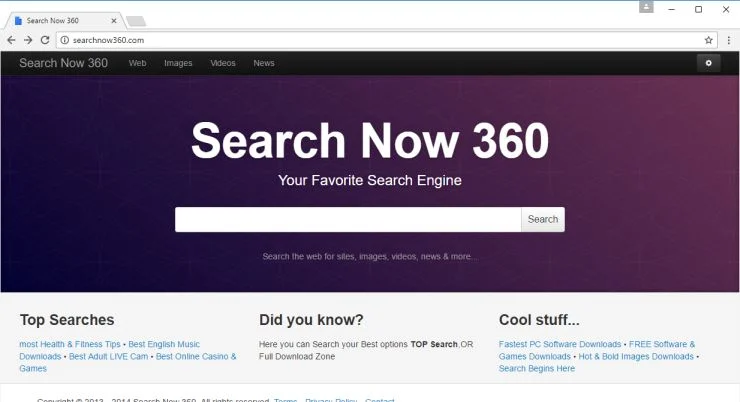Reload the page with the refresh icon
This screenshot has width=740, height=402.
pos(45,40)
